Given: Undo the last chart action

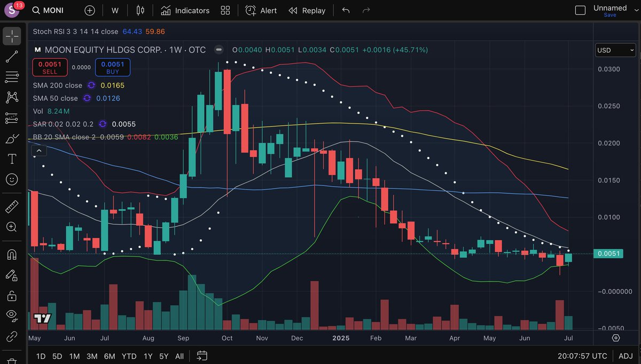Looking at the screenshot, I should (x=346, y=11).
